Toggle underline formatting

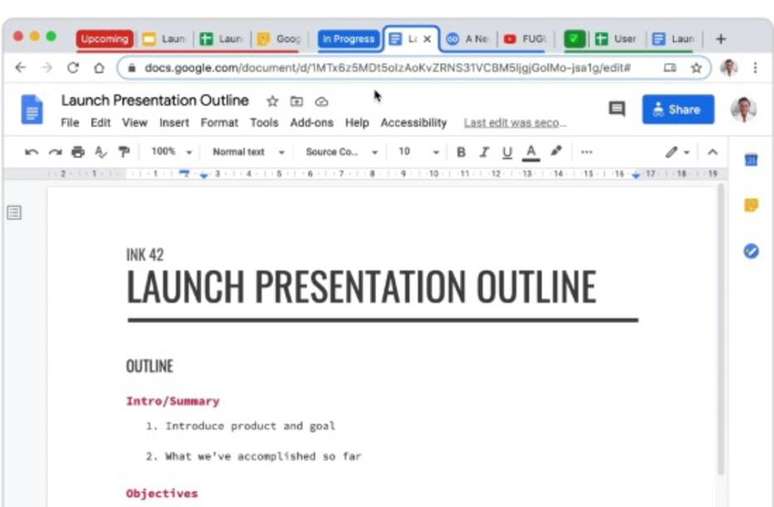(x=507, y=152)
